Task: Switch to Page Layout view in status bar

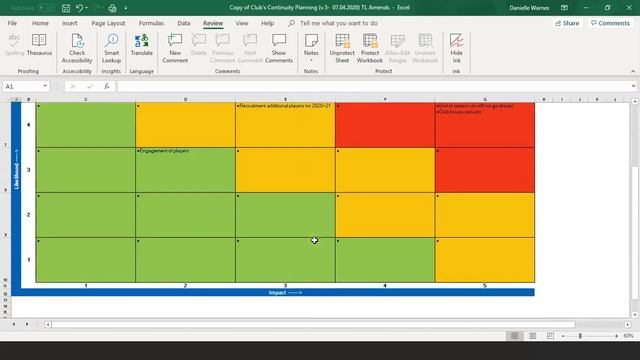Action: (532, 336)
